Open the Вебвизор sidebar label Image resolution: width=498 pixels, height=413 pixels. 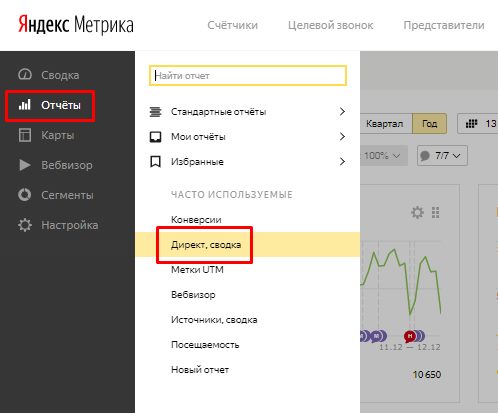point(67,165)
